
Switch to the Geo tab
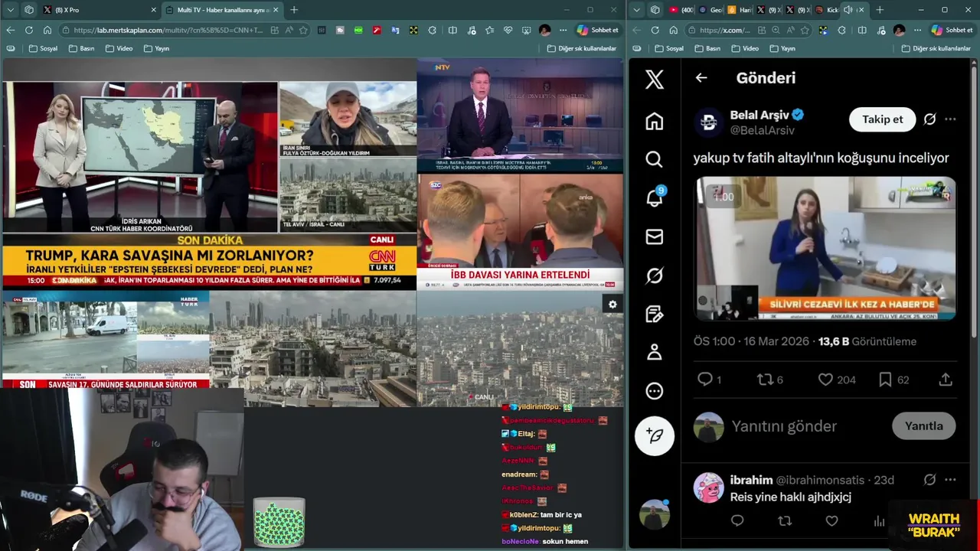click(710, 10)
